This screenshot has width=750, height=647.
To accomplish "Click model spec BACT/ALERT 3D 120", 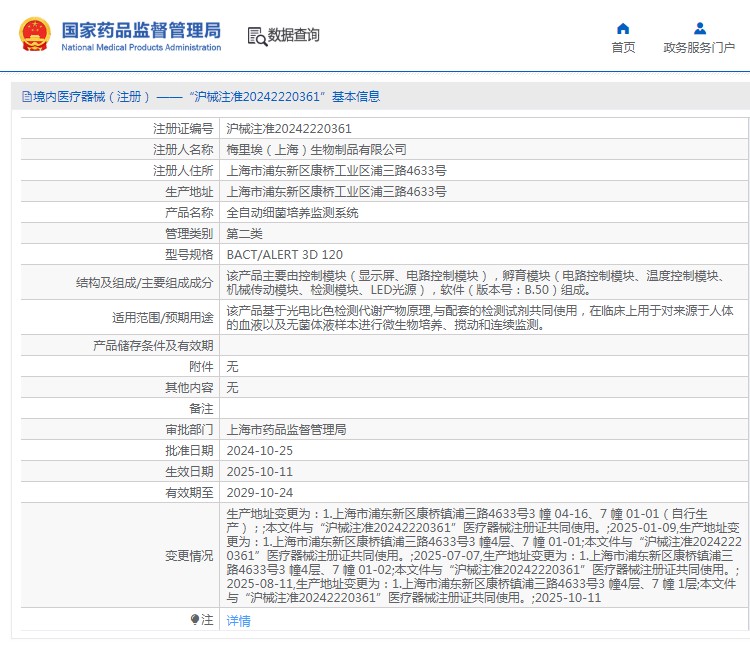I will [285, 255].
